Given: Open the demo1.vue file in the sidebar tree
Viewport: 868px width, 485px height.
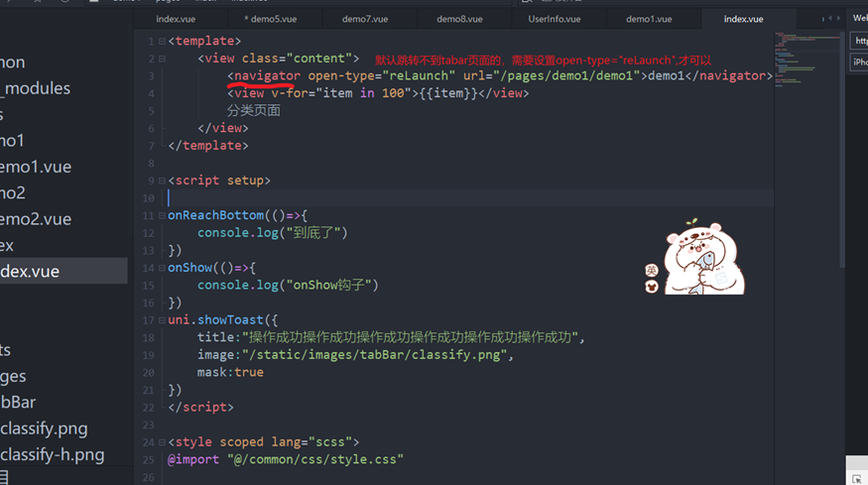Looking at the screenshot, I should [x=36, y=167].
